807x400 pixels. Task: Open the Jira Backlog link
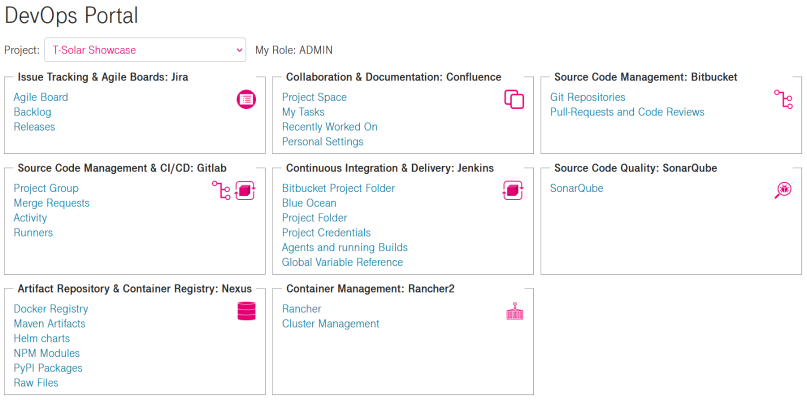click(32, 112)
